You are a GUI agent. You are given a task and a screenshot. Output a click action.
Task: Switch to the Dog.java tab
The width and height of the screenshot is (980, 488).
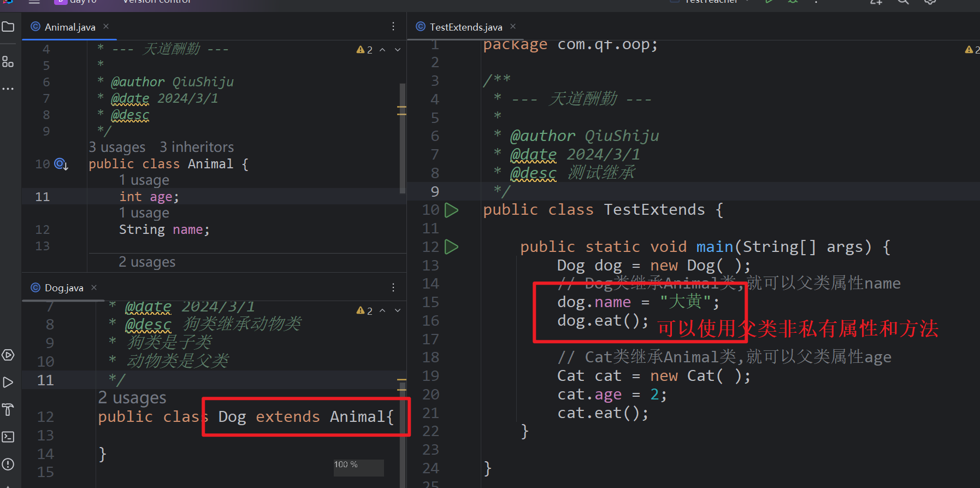click(64, 287)
